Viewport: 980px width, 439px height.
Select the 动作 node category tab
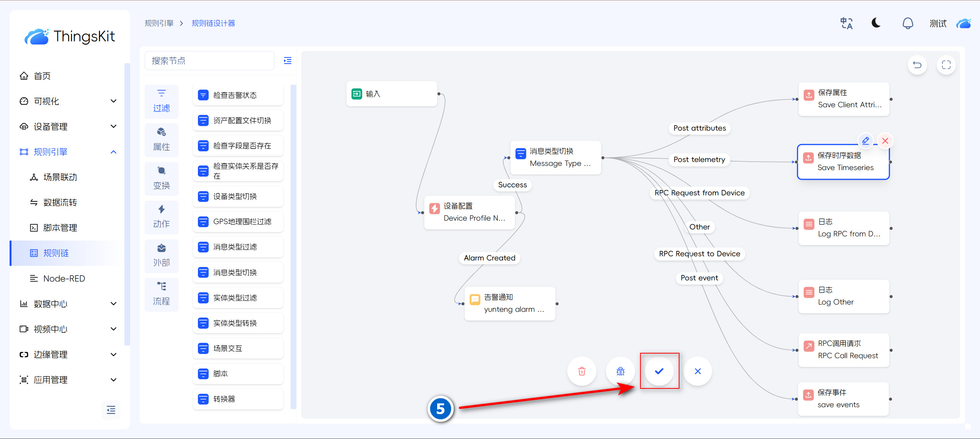click(162, 217)
